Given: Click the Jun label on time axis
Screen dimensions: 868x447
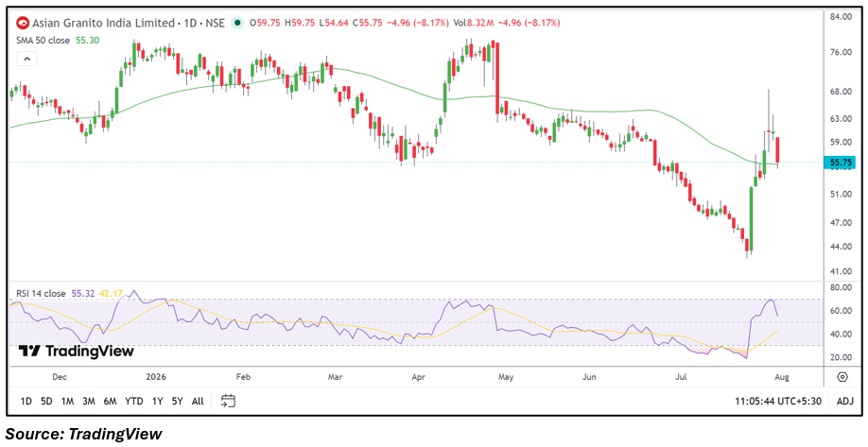Looking at the screenshot, I should coord(589,377).
